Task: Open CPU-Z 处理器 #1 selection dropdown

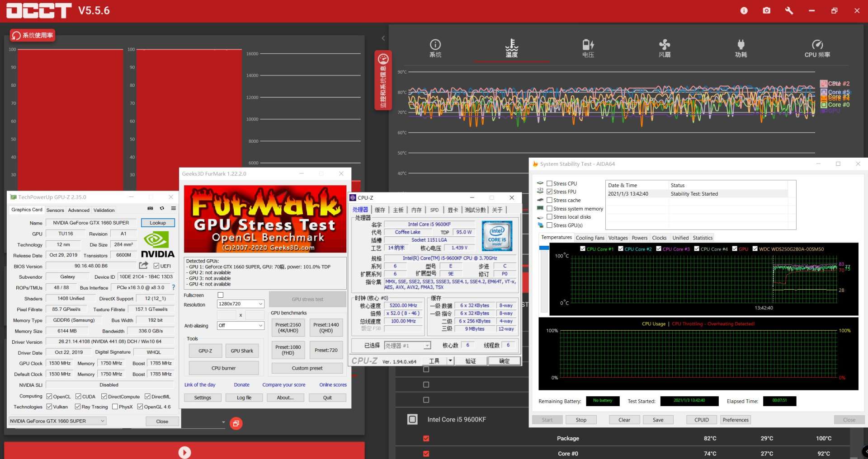Action: pos(407,345)
